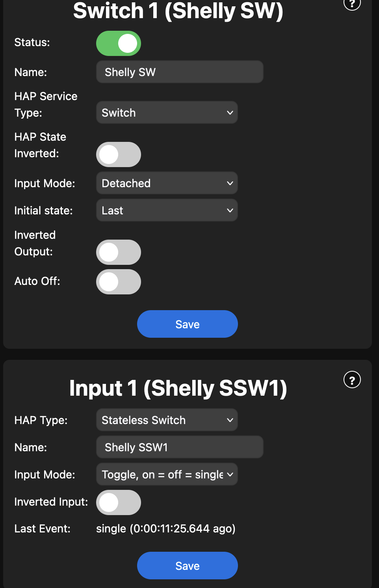379x588 pixels.
Task: Save the Input 1 settings
Action: click(188, 566)
